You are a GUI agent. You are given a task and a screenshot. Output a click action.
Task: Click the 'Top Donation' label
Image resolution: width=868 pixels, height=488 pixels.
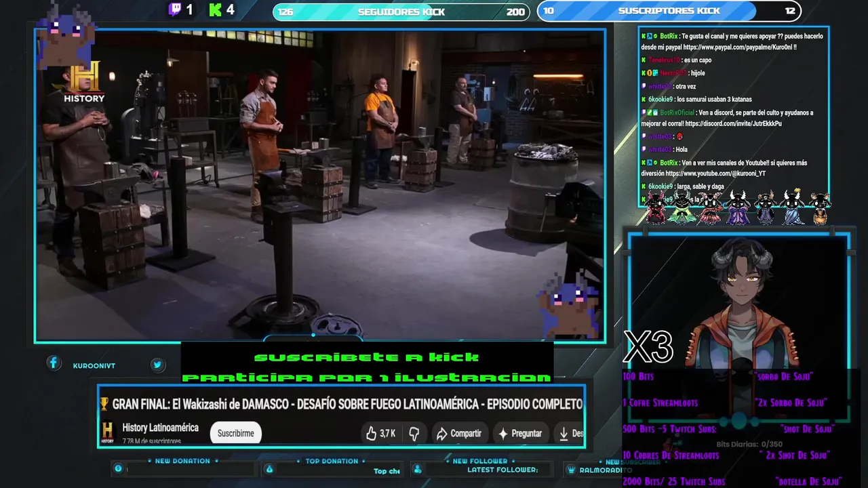click(332, 461)
